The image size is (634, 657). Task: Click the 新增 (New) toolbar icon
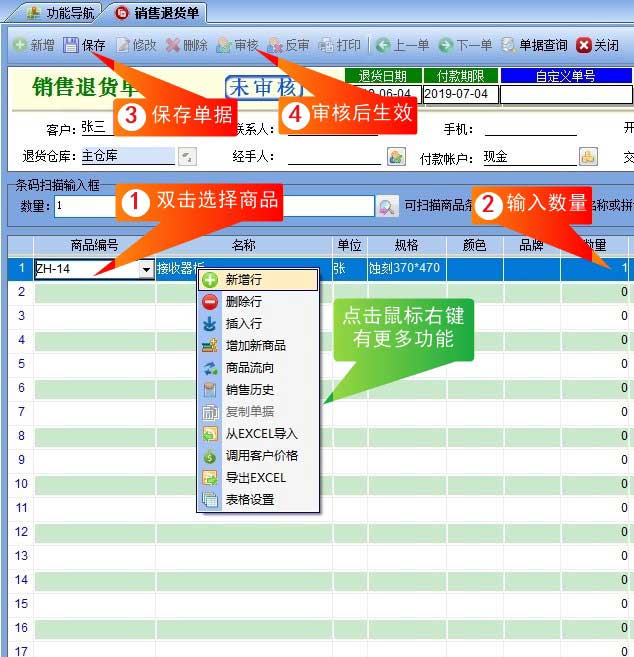pos(20,44)
